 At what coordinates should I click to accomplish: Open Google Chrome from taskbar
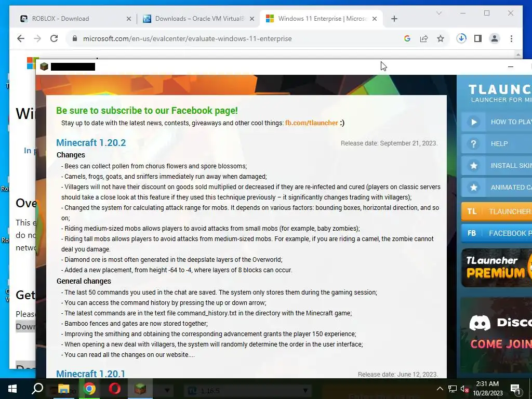(x=89, y=389)
